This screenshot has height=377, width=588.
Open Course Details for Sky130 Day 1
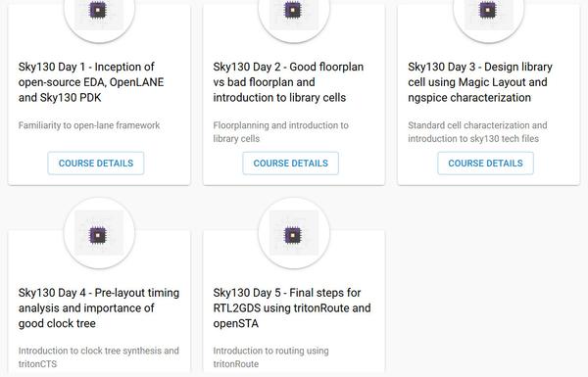[x=96, y=163]
